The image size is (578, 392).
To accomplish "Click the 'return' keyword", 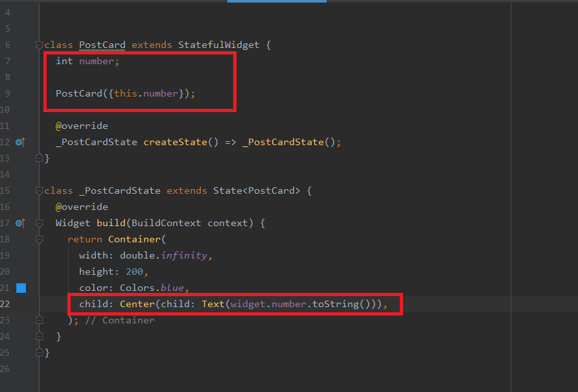I will (x=85, y=239).
